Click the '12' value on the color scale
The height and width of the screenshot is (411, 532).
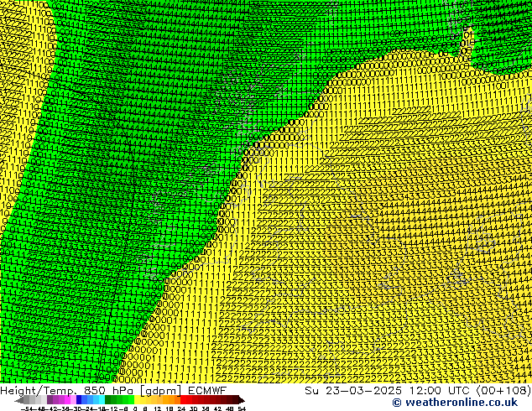click(x=158, y=408)
